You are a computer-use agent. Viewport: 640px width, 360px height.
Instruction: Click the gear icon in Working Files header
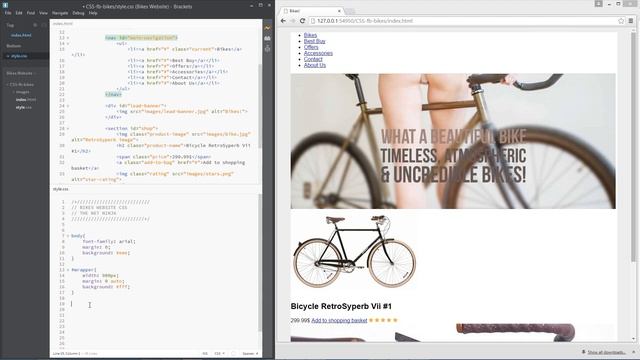[35, 25]
